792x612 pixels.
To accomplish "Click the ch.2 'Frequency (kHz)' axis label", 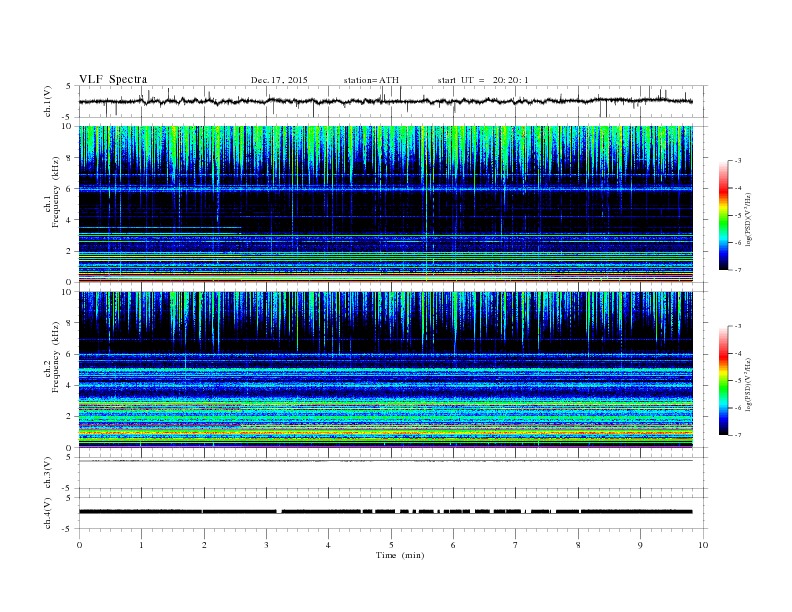I will [56, 356].
